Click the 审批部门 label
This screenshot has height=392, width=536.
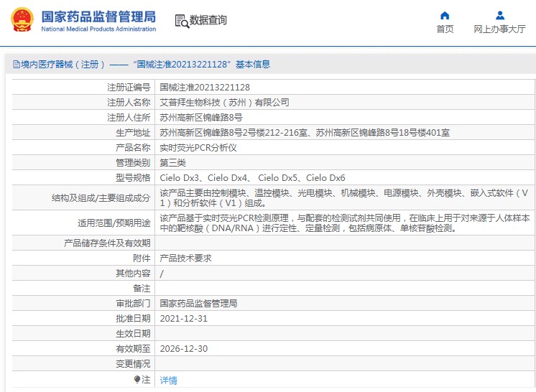coord(133,303)
